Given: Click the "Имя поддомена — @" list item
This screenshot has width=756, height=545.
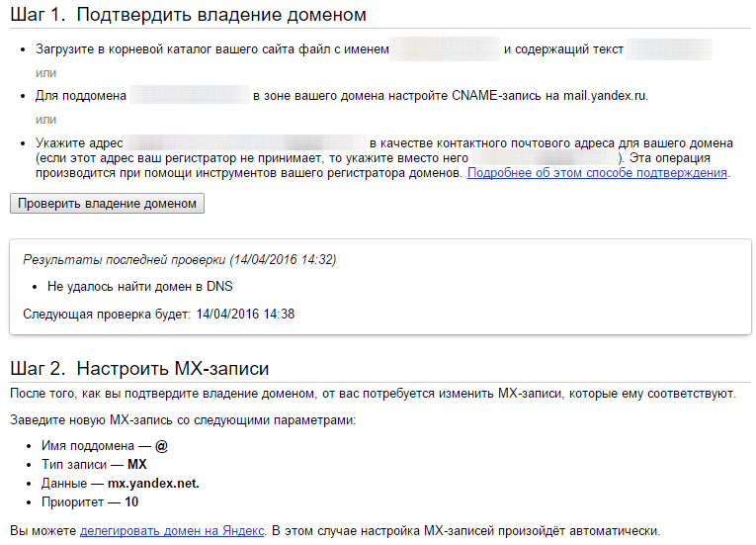Looking at the screenshot, I should 105,446.
